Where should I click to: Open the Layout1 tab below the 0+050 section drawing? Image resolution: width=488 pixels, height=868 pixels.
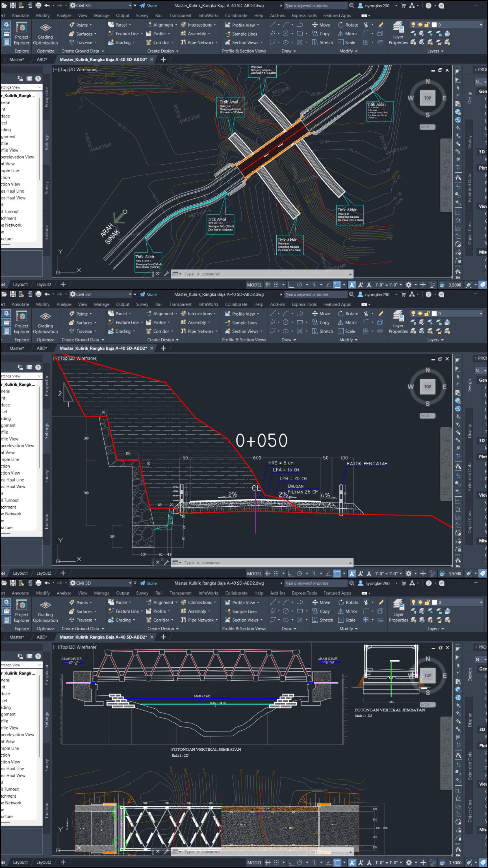point(20,573)
